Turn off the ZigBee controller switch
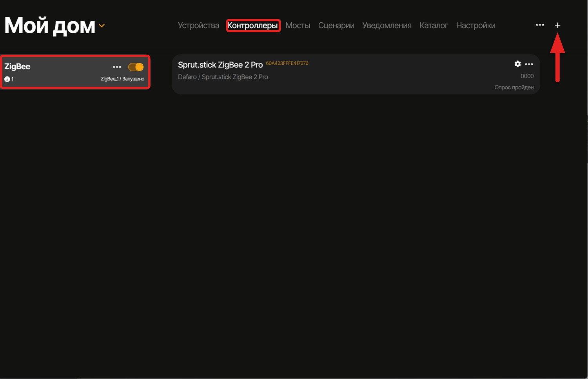 [136, 67]
